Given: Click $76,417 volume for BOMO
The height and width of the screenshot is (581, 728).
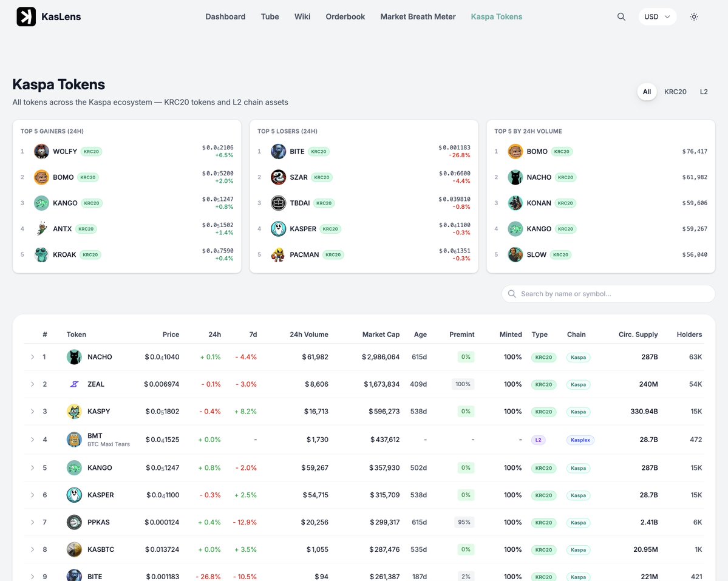Looking at the screenshot, I should (695, 151).
